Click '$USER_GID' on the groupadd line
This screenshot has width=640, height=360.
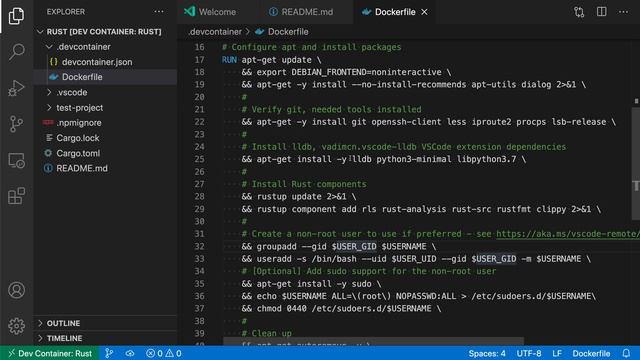353,247
